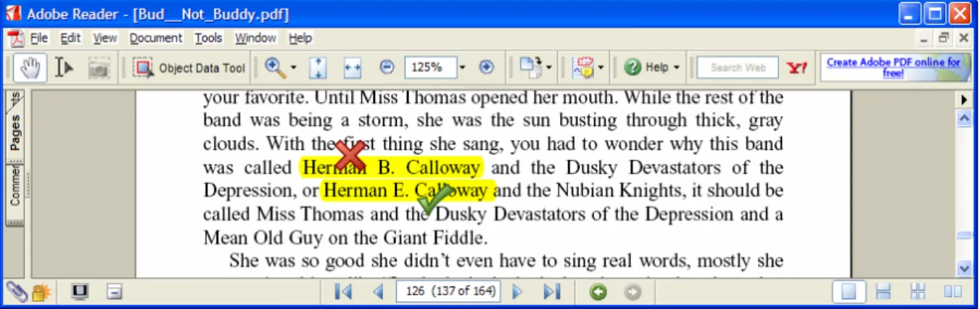Click the Search Web text field
The width and height of the screenshot is (980, 309).
pyautogui.click(x=737, y=67)
